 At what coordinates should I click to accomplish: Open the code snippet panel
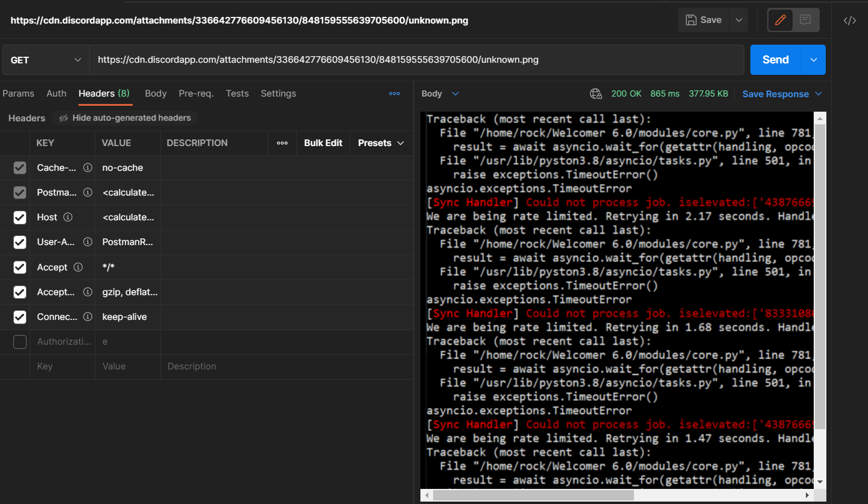tap(850, 20)
